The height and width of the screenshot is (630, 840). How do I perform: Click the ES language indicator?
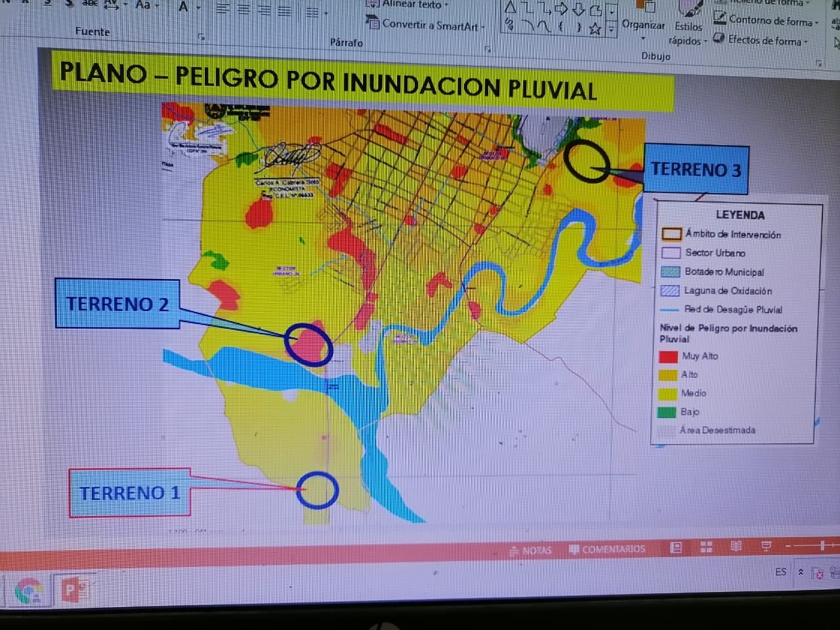(x=780, y=572)
